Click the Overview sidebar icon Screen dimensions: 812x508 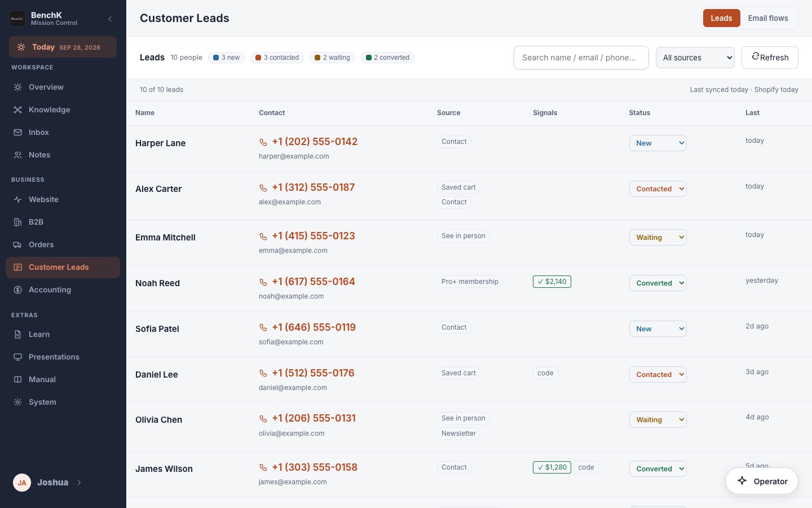click(18, 87)
